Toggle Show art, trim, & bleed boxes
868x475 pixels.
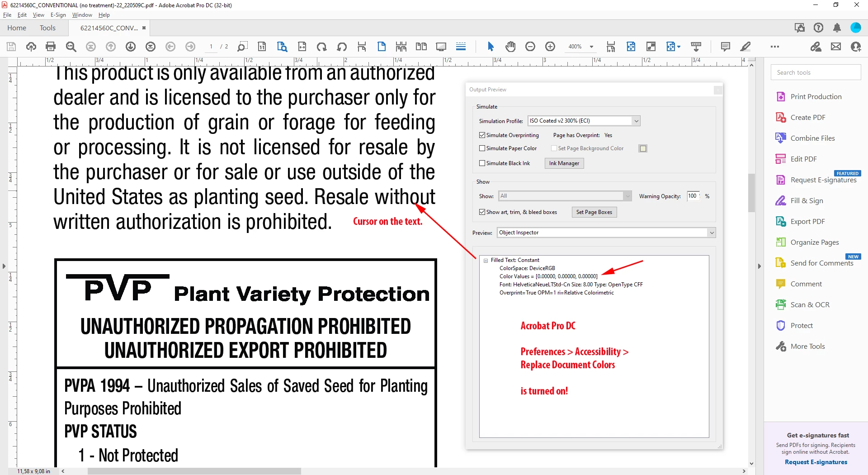(482, 212)
